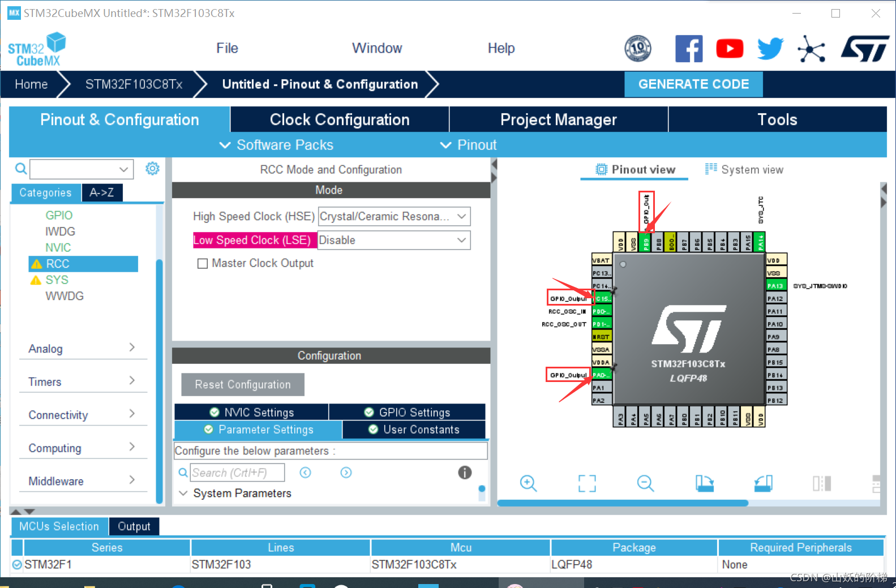Open the GPIO Settings tab
Viewport: 896px width, 588px height.
(407, 412)
